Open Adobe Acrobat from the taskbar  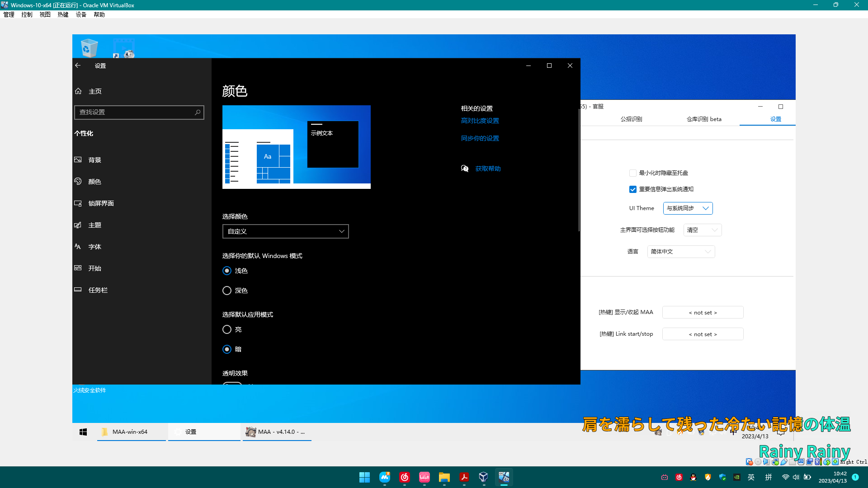pos(464,477)
